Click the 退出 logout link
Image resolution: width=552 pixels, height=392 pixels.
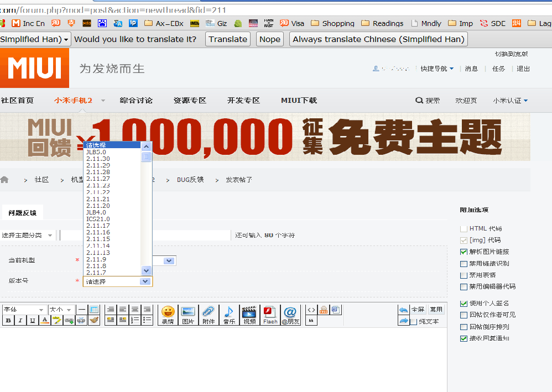click(x=523, y=69)
